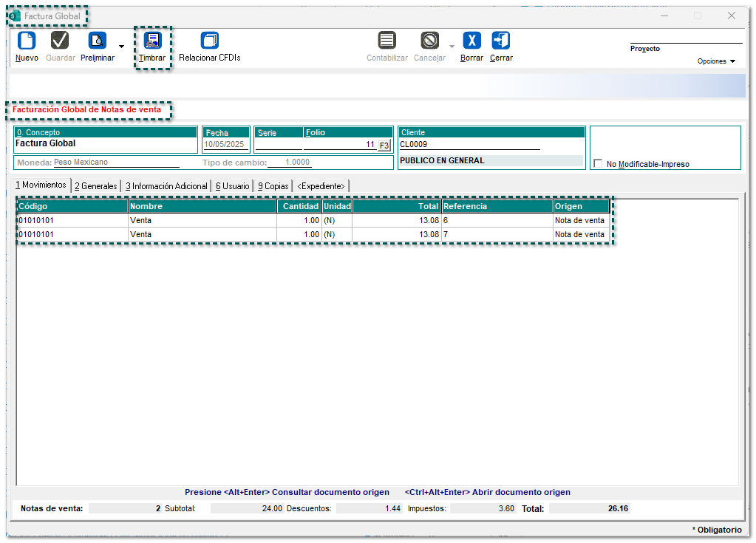Expand the Preliminar dropdown arrow
This screenshot has width=756, height=543.
coord(122,47)
